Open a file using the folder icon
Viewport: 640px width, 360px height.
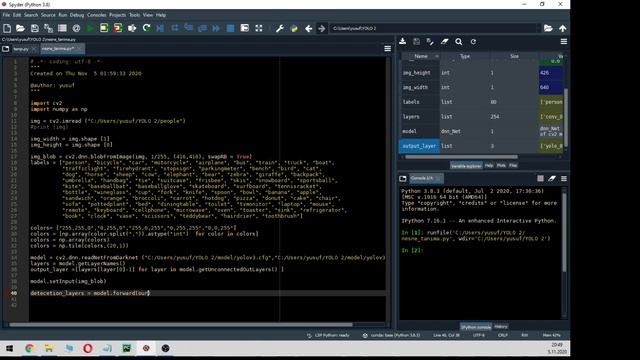tap(20, 28)
